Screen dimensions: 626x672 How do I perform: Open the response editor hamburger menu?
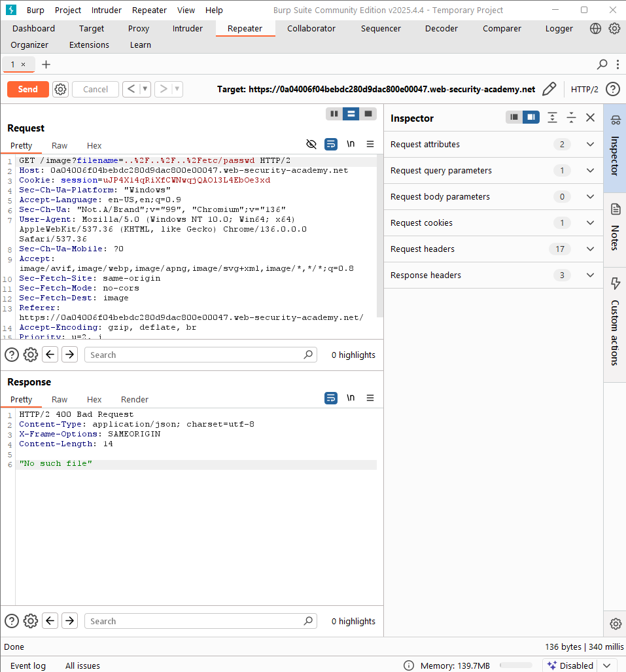pyautogui.click(x=370, y=398)
